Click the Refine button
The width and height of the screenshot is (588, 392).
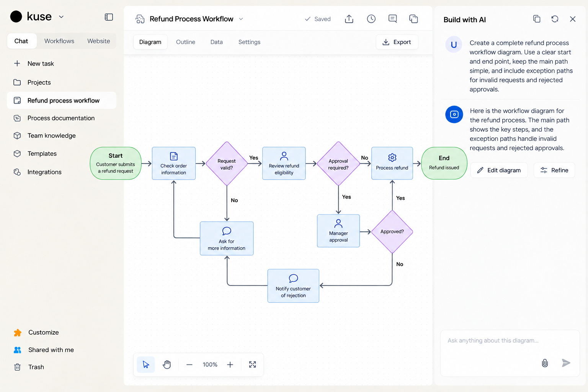coord(554,170)
